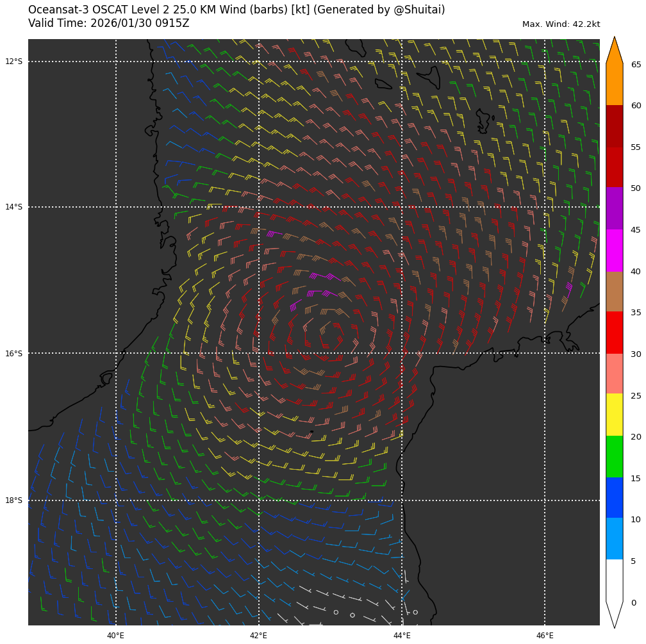Click the orange 60–65 kt colorbar segment
Image resolution: width=646 pixels, height=644 pixels.
point(614,85)
